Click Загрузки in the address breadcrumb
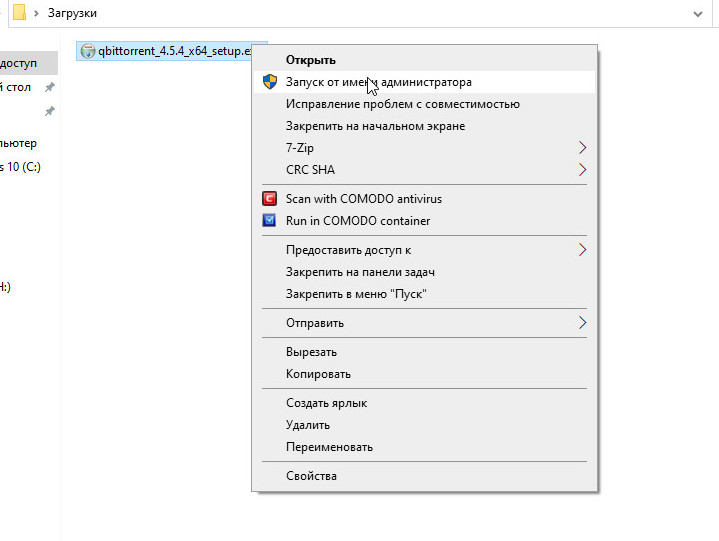719x541 pixels. pyautogui.click(x=75, y=14)
